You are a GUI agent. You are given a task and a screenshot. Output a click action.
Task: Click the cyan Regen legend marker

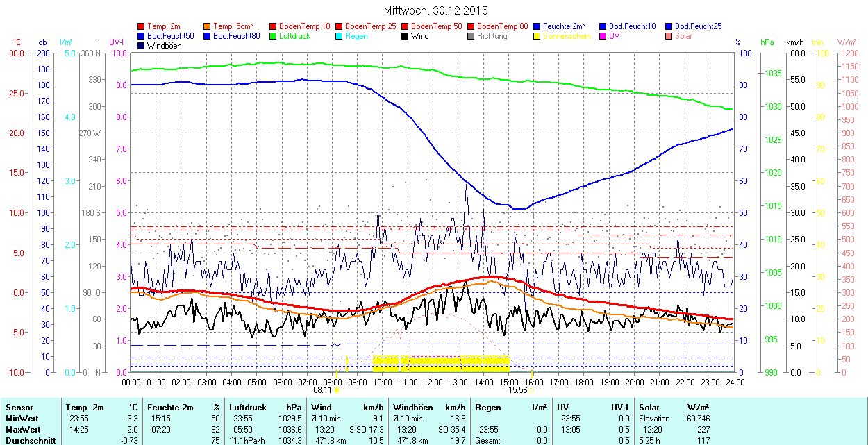pyautogui.click(x=340, y=36)
